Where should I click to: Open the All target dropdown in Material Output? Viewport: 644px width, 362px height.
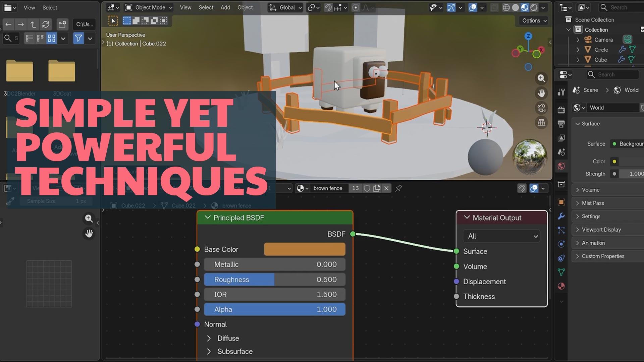tap(502, 236)
